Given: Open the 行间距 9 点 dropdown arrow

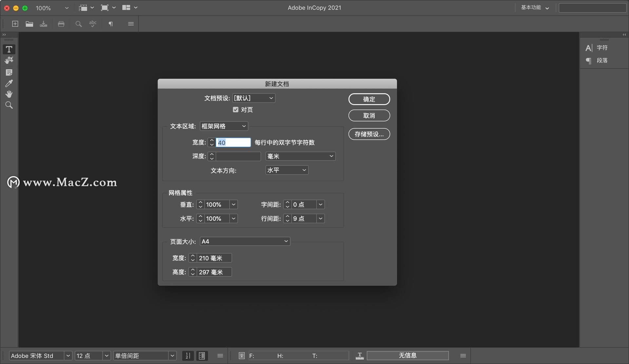Looking at the screenshot, I should 321,219.
